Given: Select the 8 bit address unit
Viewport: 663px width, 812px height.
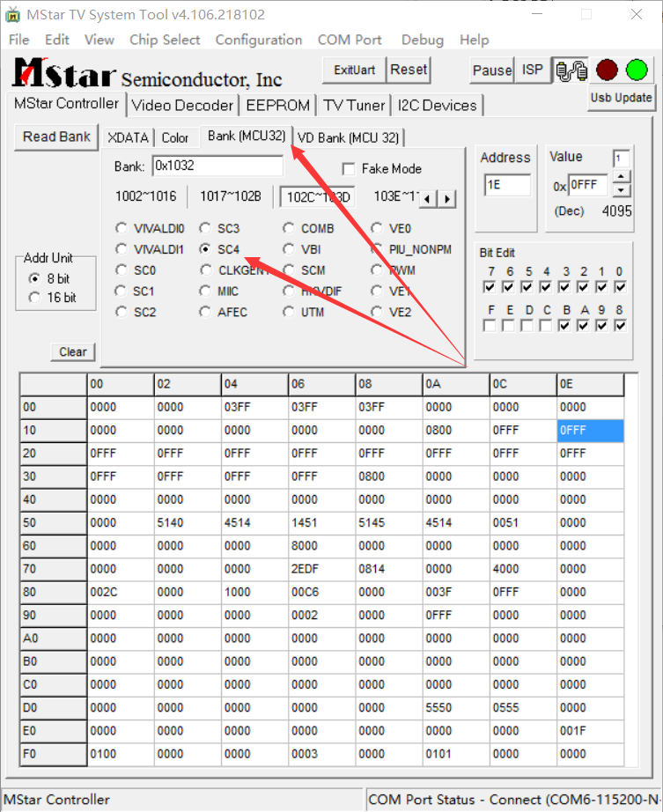Looking at the screenshot, I should point(34,278).
